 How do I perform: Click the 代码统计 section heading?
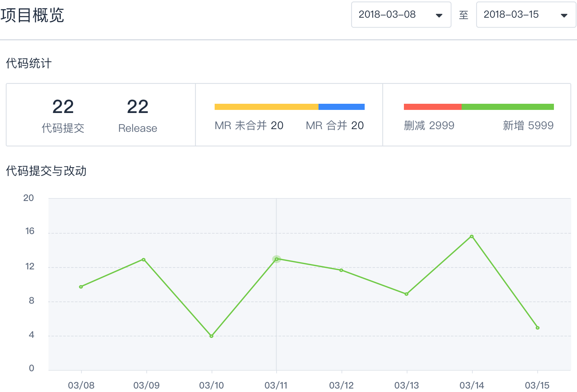29,63
